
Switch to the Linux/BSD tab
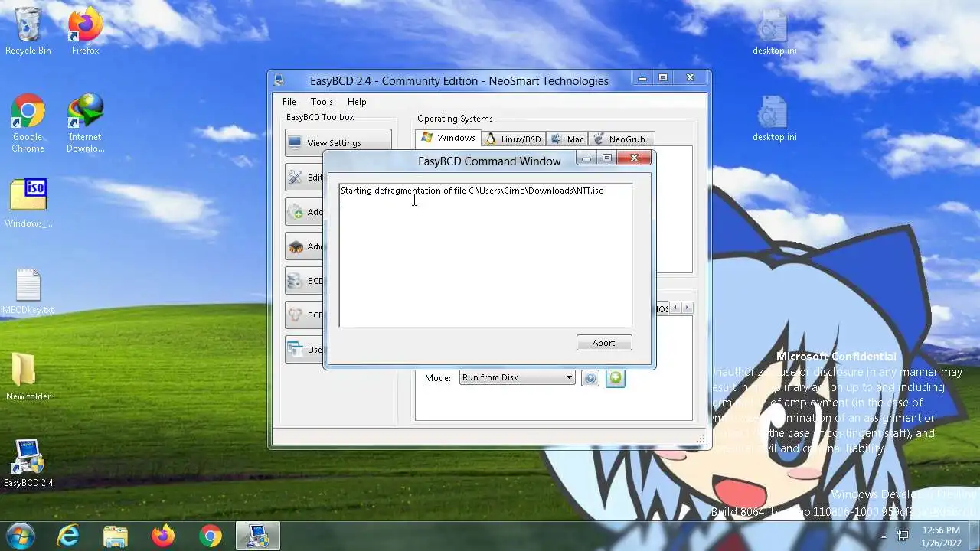[x=514, y=139]
